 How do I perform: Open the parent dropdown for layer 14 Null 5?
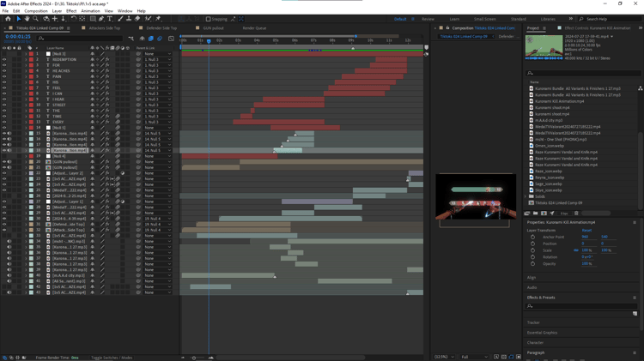pos(158,128)
